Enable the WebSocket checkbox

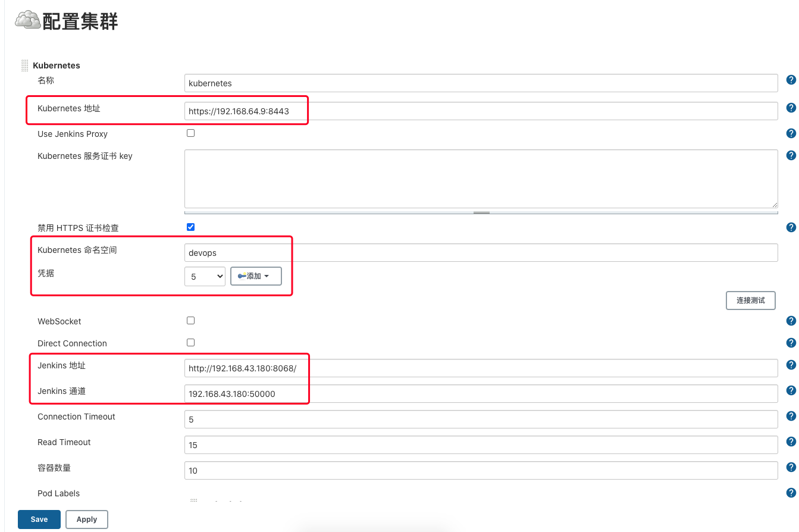point(190,320)
